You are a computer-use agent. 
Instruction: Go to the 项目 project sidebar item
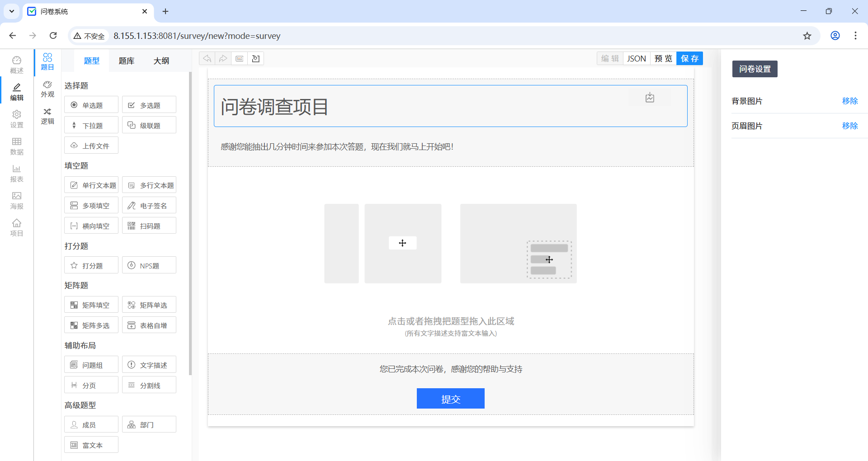(17, 228)
